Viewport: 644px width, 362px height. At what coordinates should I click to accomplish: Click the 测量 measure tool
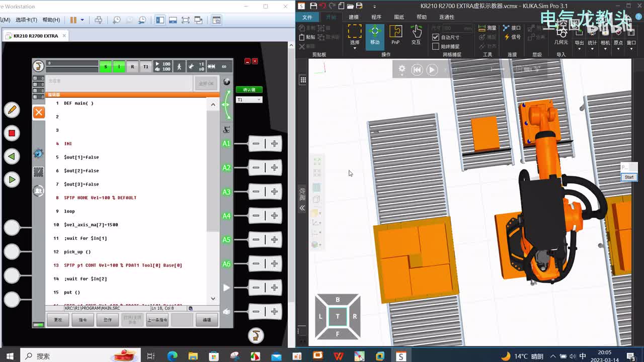tap(488, 28)
